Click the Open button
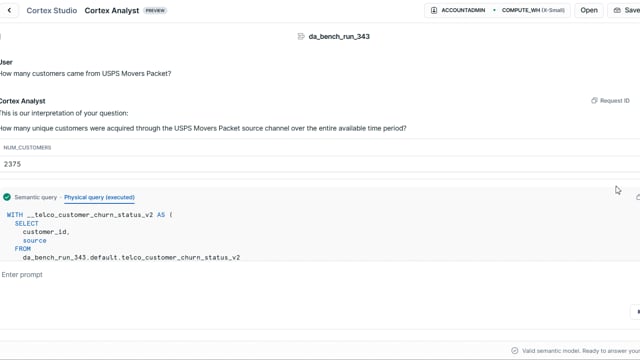This screenshot has width=640, height=360. 589,10
